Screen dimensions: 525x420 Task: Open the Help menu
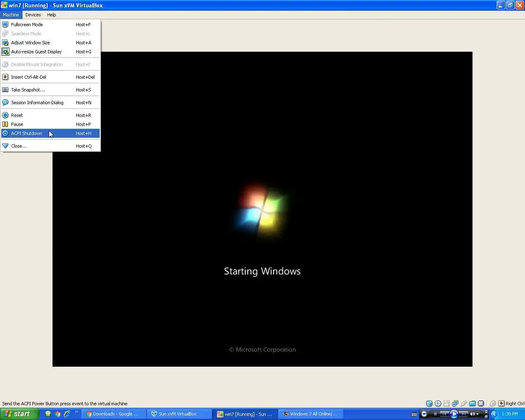pos(51,15)
